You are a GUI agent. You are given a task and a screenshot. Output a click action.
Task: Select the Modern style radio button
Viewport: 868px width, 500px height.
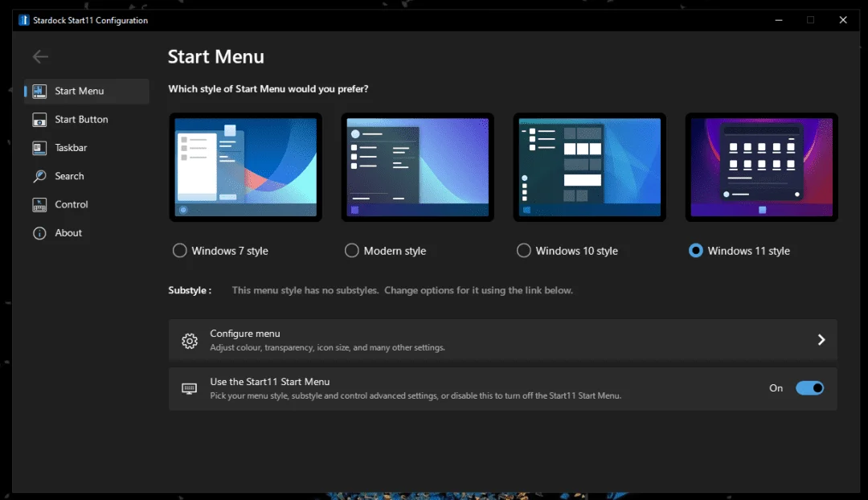click(351, 250)
